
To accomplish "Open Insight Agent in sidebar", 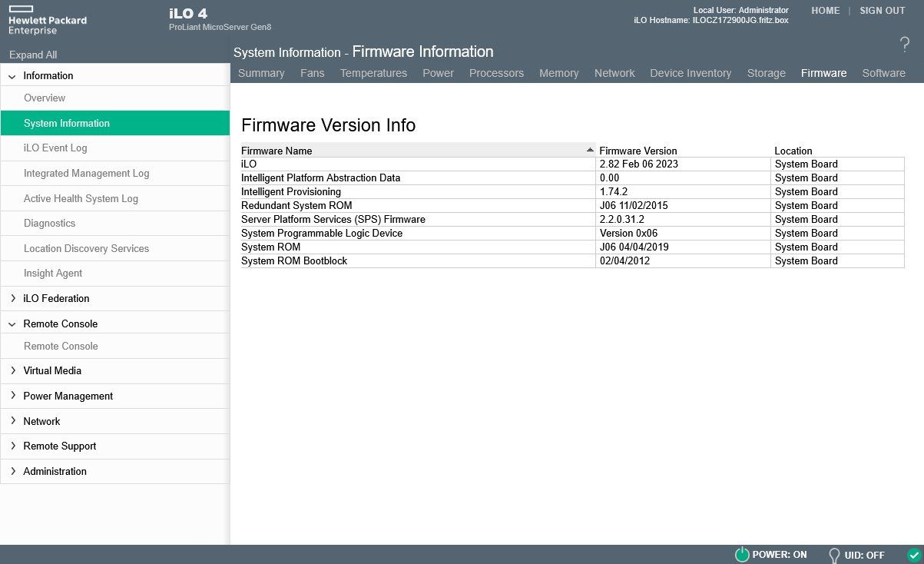I will coord(115,273).
